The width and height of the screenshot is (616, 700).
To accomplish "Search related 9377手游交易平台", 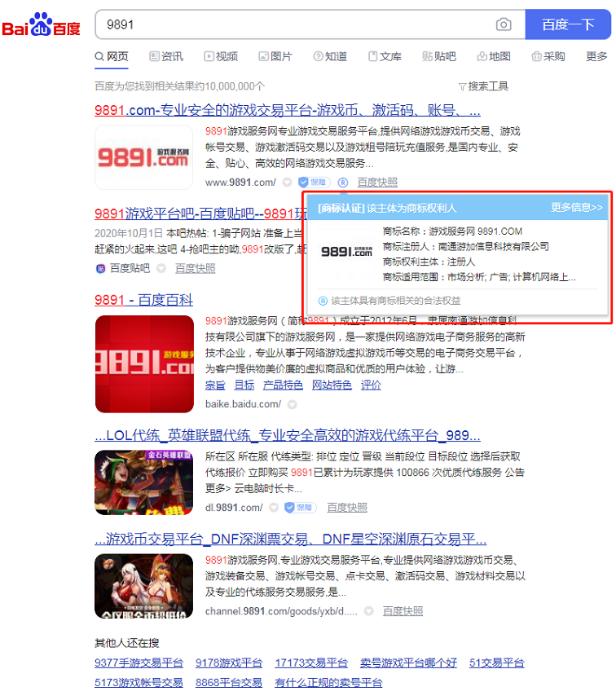I will point(139,663).
